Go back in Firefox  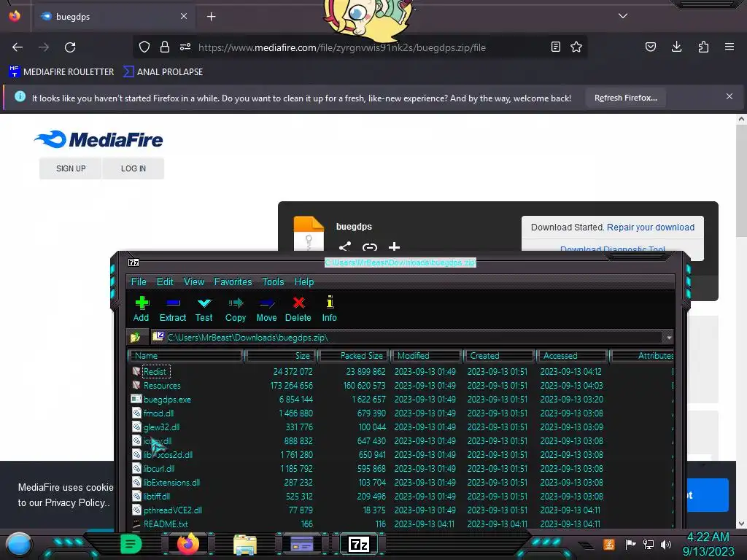(x=18, y=47)
